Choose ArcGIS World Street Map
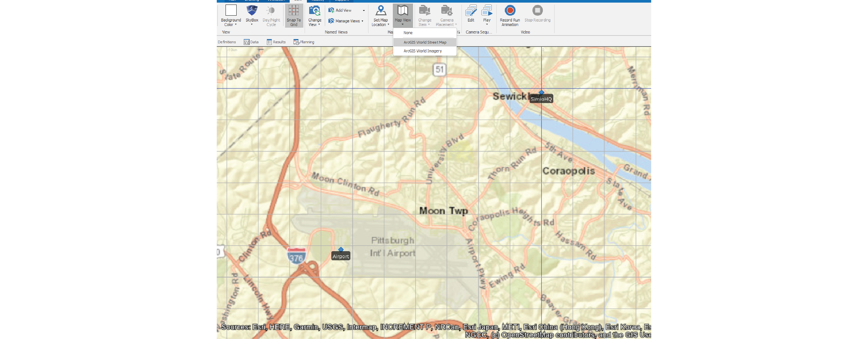This screenshot has width=868, height=339. pos(425,42)
